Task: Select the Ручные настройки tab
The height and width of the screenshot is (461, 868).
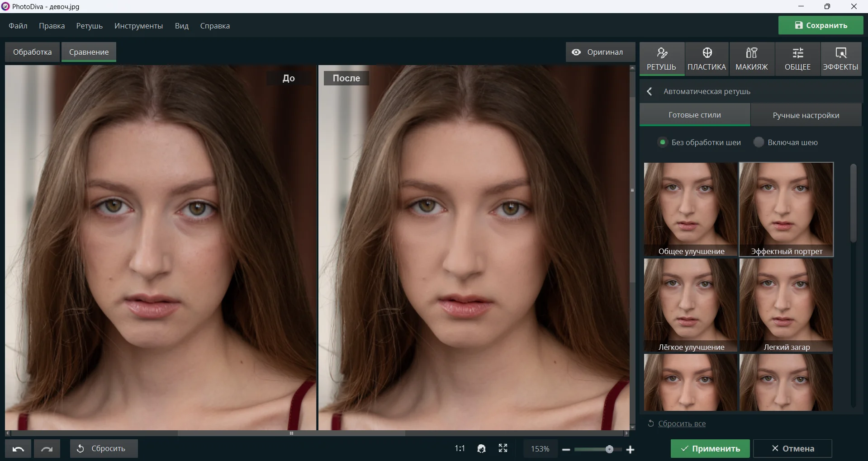Action: coord(806,115)
